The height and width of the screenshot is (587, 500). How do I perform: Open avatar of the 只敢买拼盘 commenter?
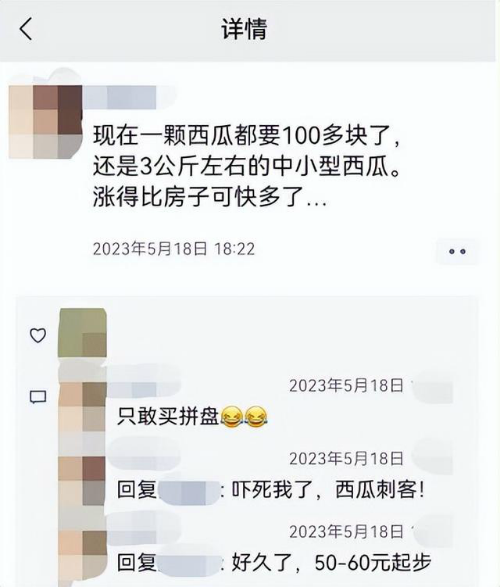pos(82,407)
